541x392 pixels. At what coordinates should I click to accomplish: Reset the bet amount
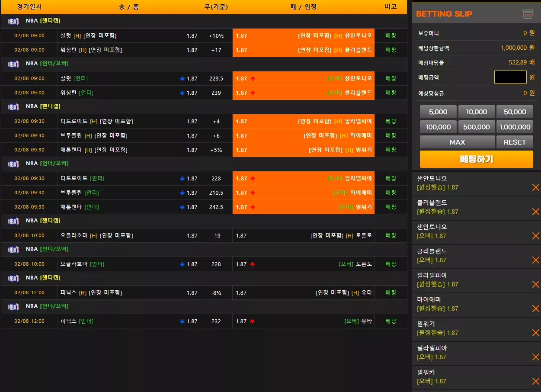515,142
